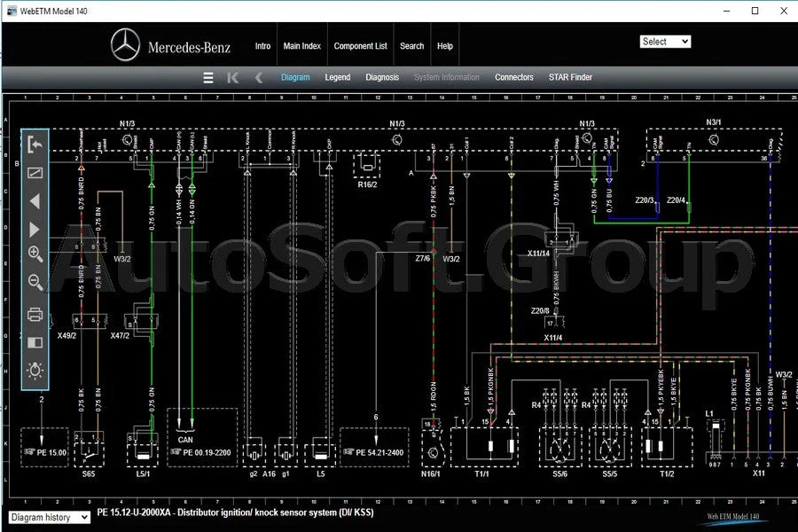
Task: Select the Zoom Out magnifier tool
Action: coord(35,284)
